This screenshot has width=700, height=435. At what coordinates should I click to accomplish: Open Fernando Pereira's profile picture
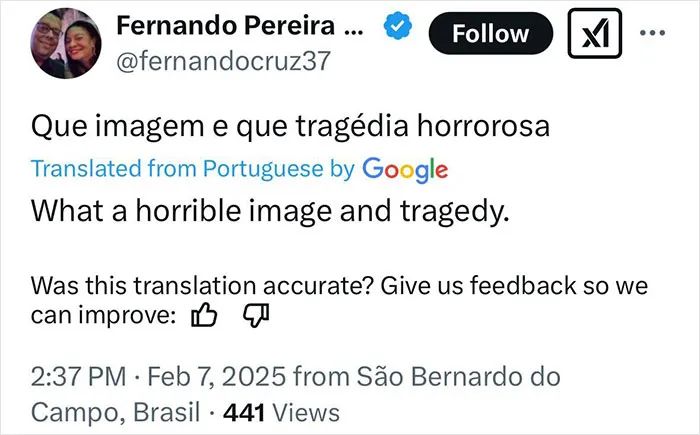[x=66, y=43]
